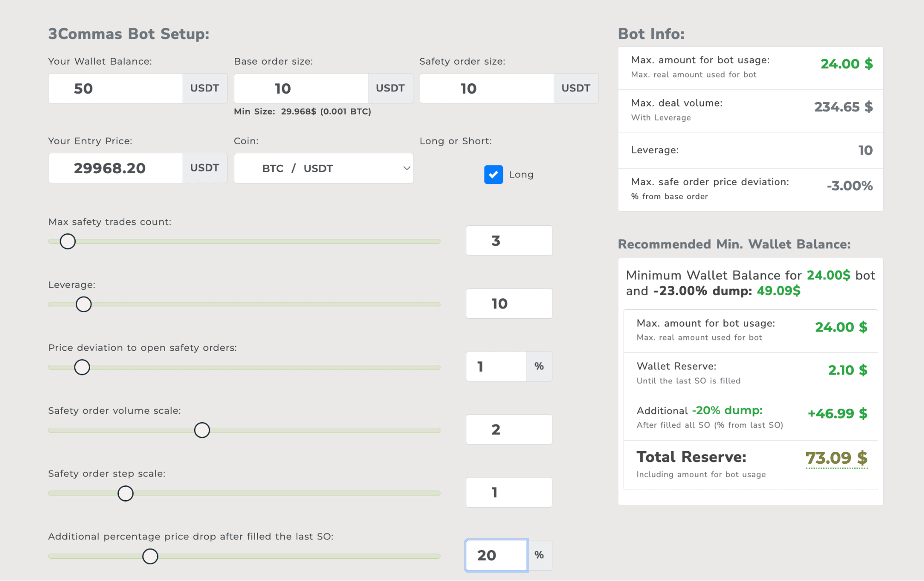Image resolution: width=924 pixels, height=581 pixels.
Task: Click the Base order size input
Action: pyautogui.click(x=301, y=88)
